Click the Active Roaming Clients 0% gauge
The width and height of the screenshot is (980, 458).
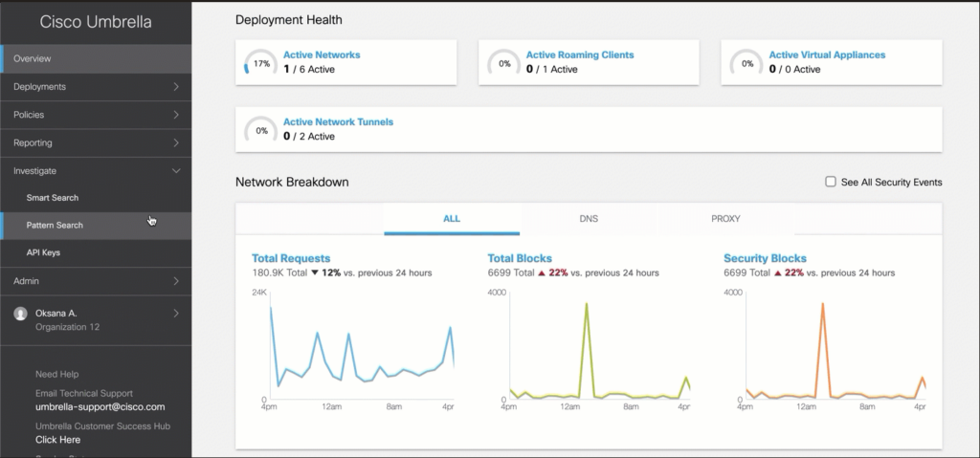click(503, 63)
